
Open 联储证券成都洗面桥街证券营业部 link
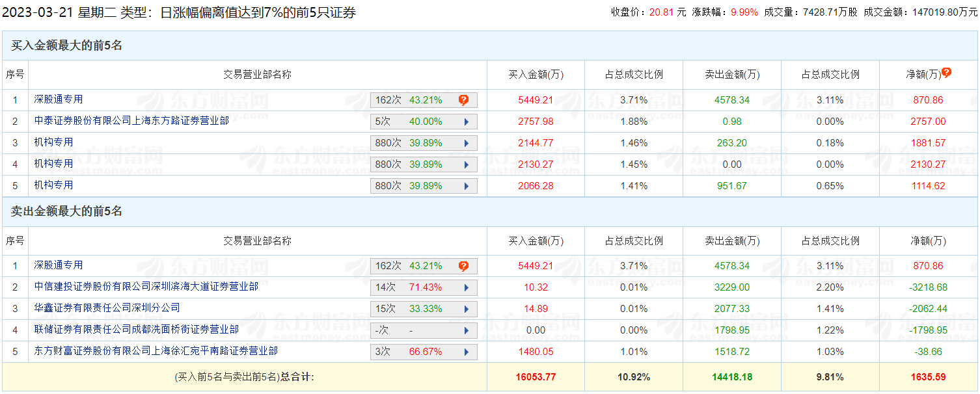click(x=136, y=330)
